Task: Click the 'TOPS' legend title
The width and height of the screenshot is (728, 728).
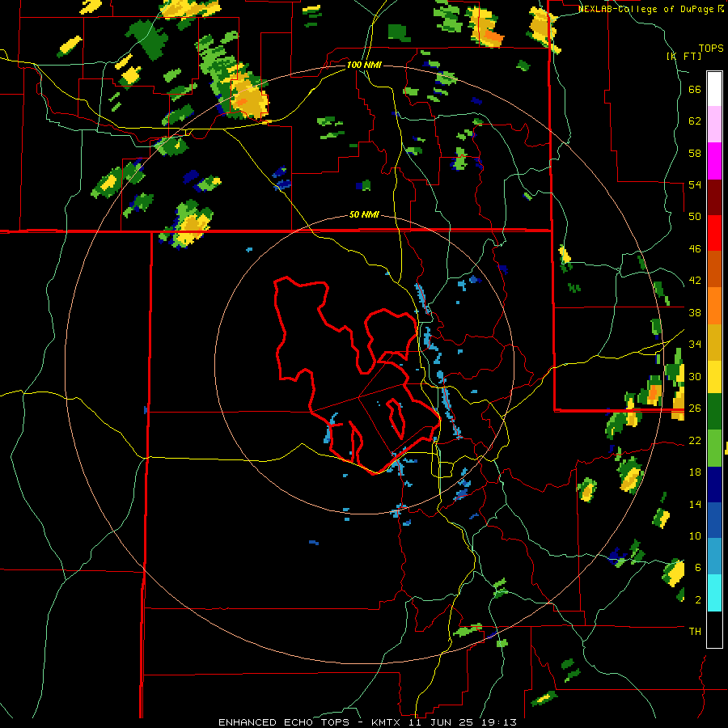Action: 711,49
